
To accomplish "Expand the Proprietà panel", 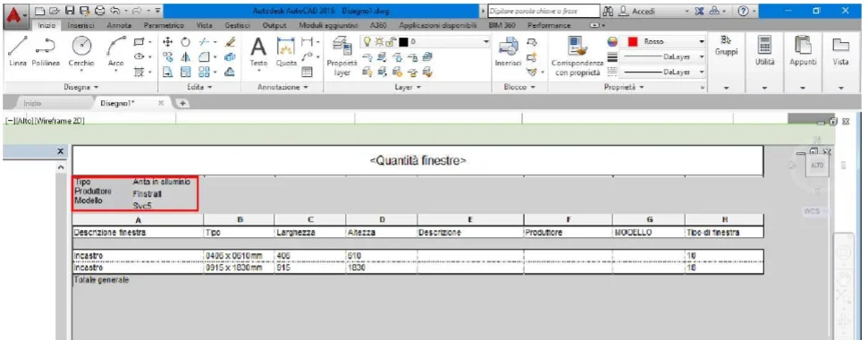I will [624, 87].
